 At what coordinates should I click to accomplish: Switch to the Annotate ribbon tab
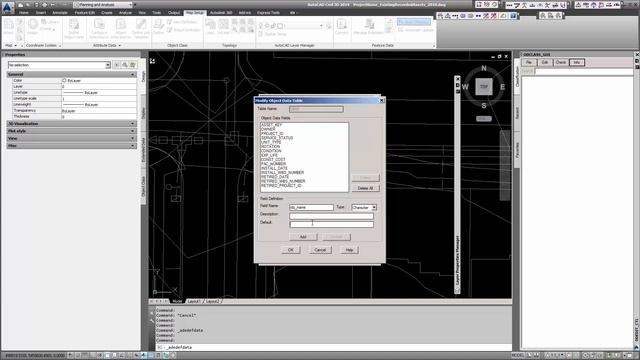pyautogui.click(x=60, y=13)
